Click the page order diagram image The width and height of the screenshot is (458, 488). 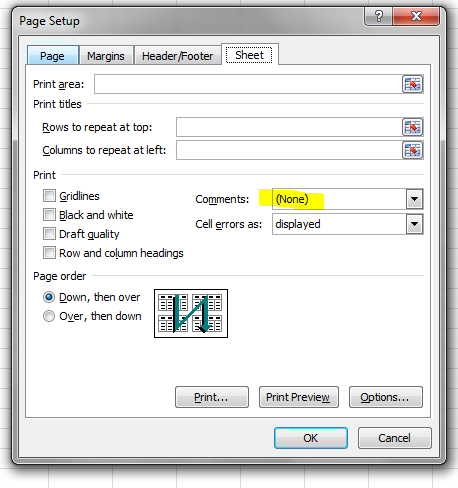191,313
